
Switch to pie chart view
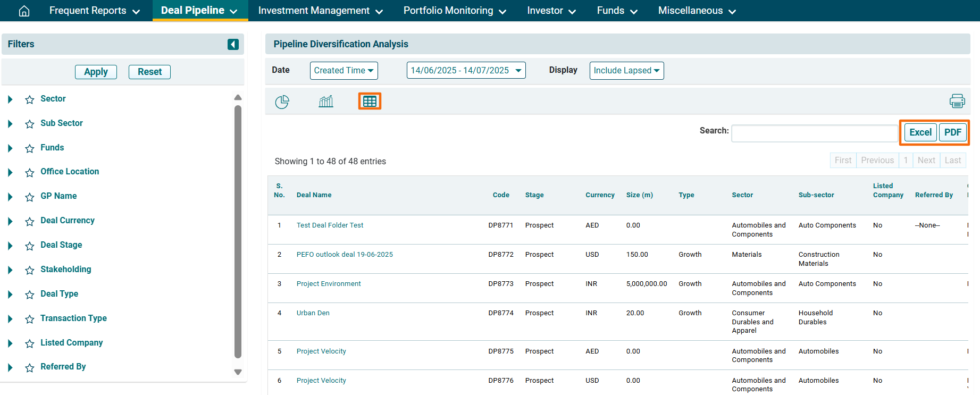point(282,102)
